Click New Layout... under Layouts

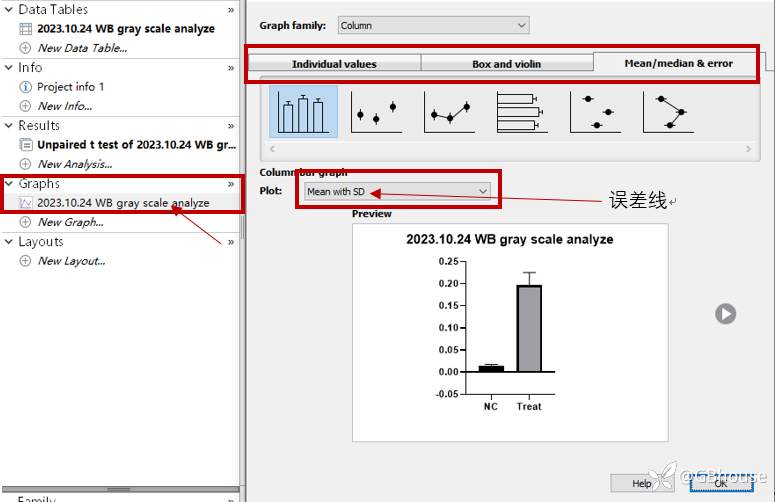pos(71,261)
